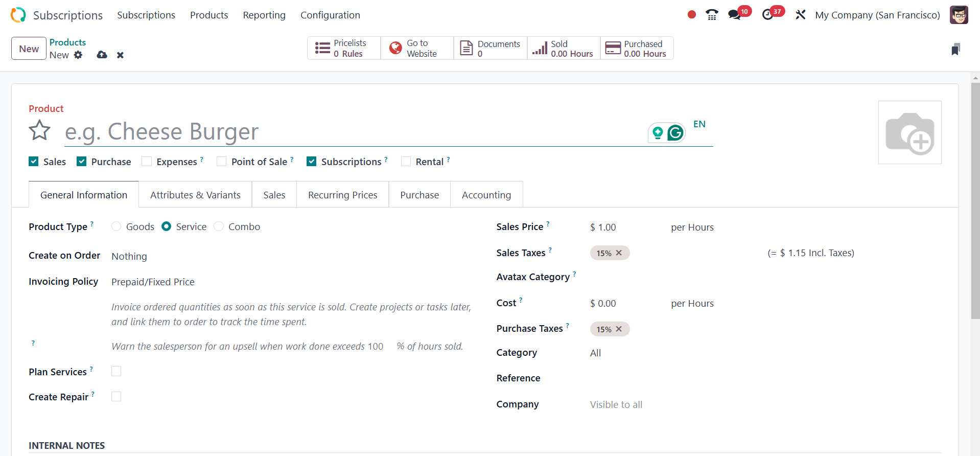Enable the Expenses checkbox
This screenshot has height=456, width=980.
click(x=147, y=162)
